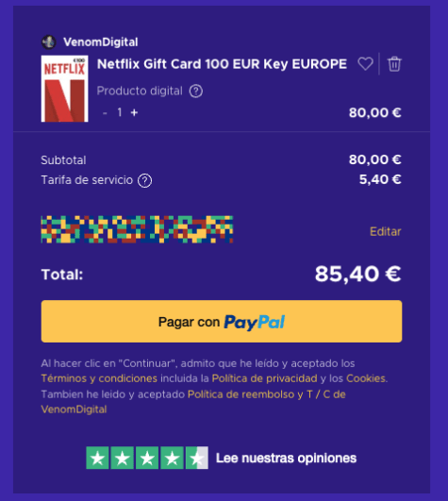Screen dimensions: 448x501
Task: Open Política de reembolso link
Action: tap(241, 394)
